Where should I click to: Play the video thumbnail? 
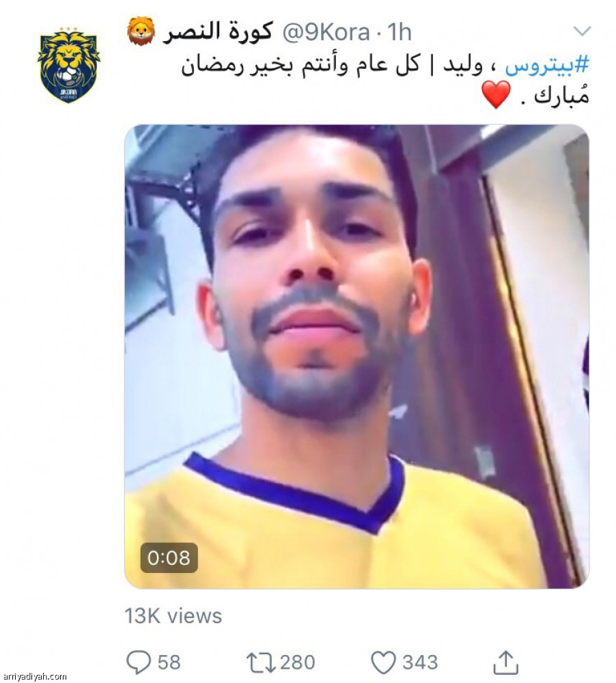click(x=356, y=357)
